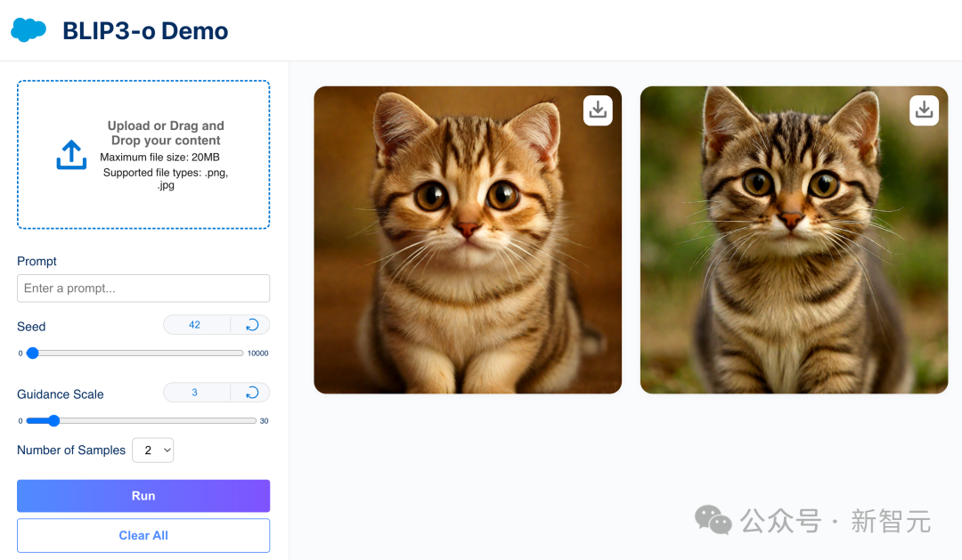This screenshot has height=560, width=962.
Task: Reset the Guidance Scale with refresh icon
Action: click(252, 393)
